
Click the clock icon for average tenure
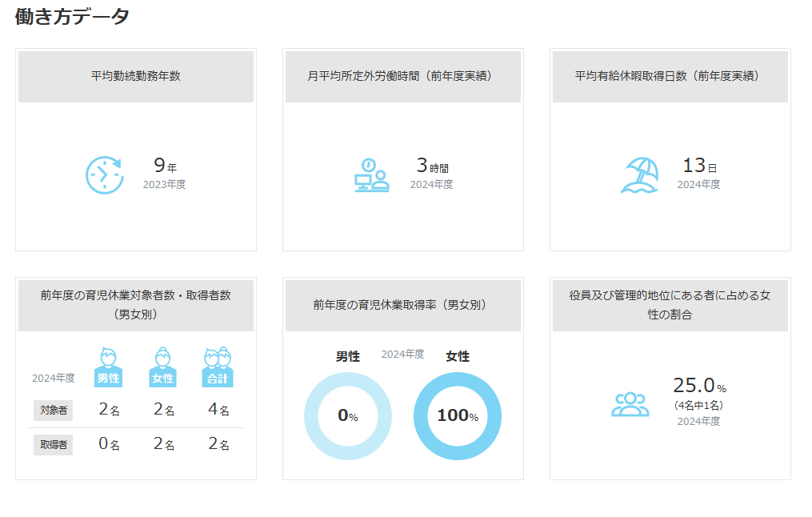[x=105, y=174]
